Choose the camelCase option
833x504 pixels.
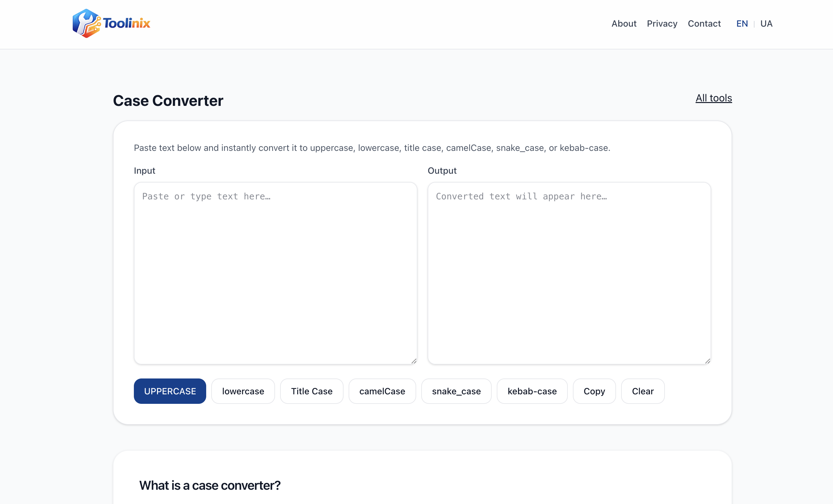(x=382, y=391)
